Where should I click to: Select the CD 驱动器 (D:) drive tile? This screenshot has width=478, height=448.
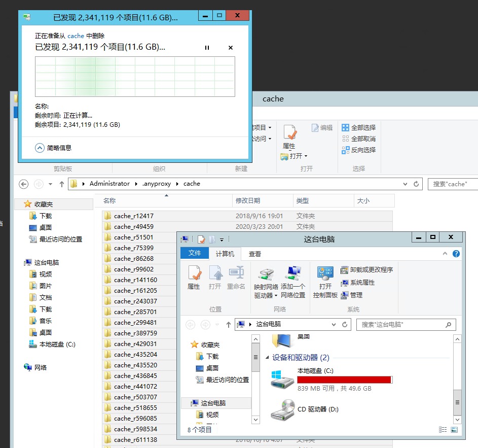(305, 409)
